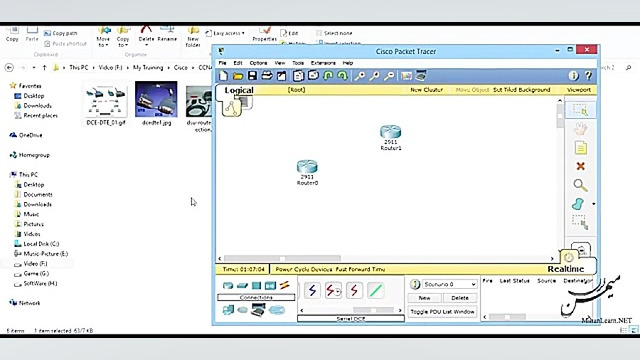
Task: Select the Custom Made Devices category icon
Action: [x=258, y=310]
